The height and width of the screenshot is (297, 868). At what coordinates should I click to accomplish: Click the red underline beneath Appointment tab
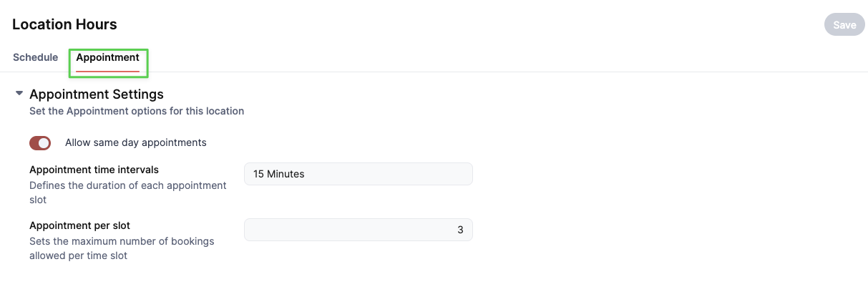(x=108, y=71)
